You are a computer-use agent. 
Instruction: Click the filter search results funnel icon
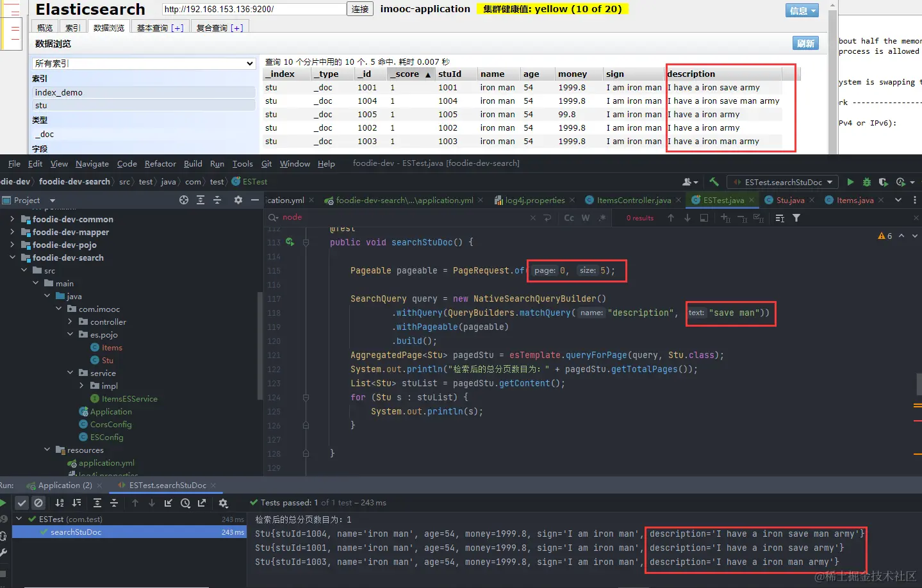pos(796,218)
